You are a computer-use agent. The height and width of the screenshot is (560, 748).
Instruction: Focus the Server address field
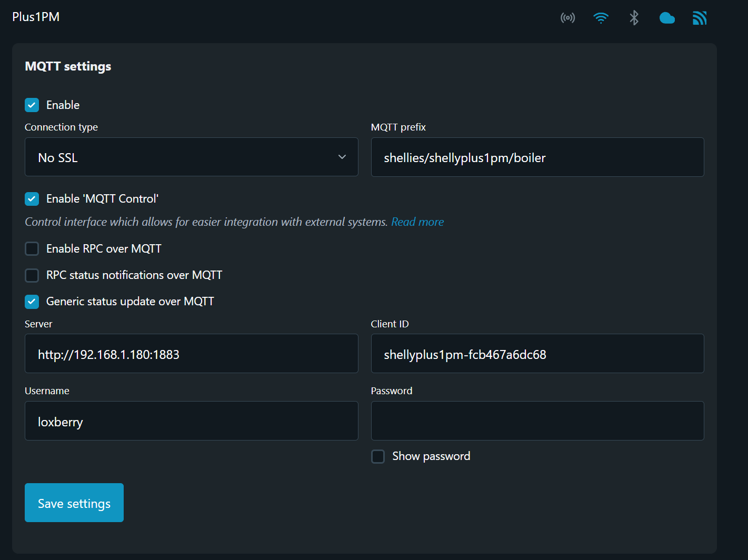pos(191,354)
